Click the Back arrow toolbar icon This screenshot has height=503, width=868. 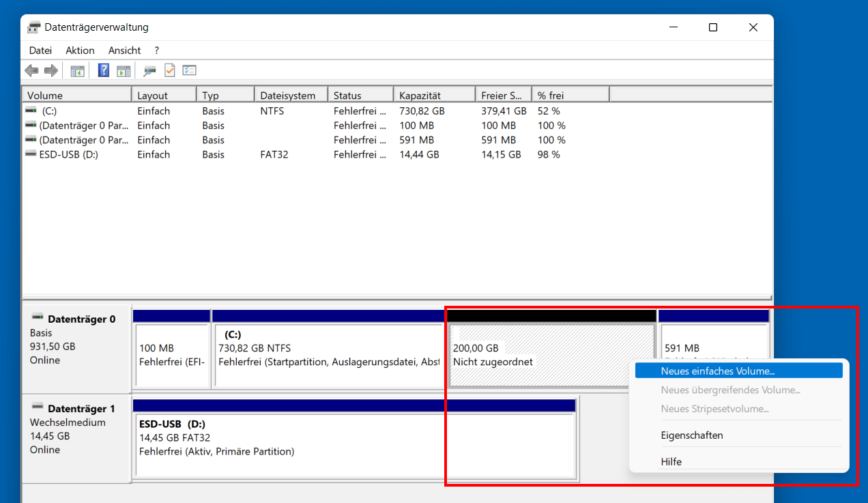pyautogui.click(x=31, y=70)
